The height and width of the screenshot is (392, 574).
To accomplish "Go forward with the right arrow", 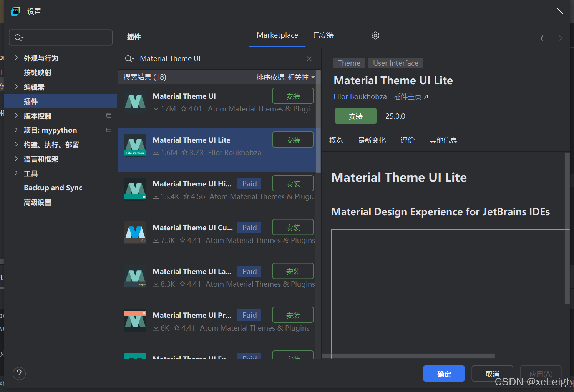I will (559, 38).
